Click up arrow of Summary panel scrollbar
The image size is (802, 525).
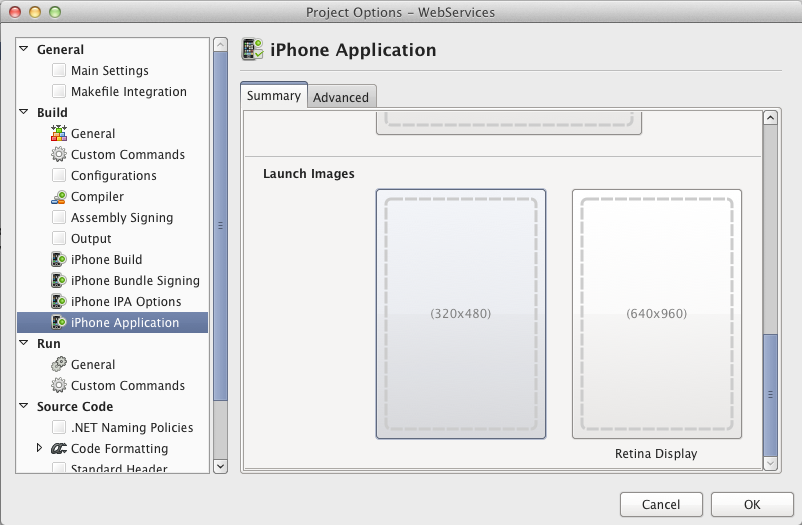(770, 118)
